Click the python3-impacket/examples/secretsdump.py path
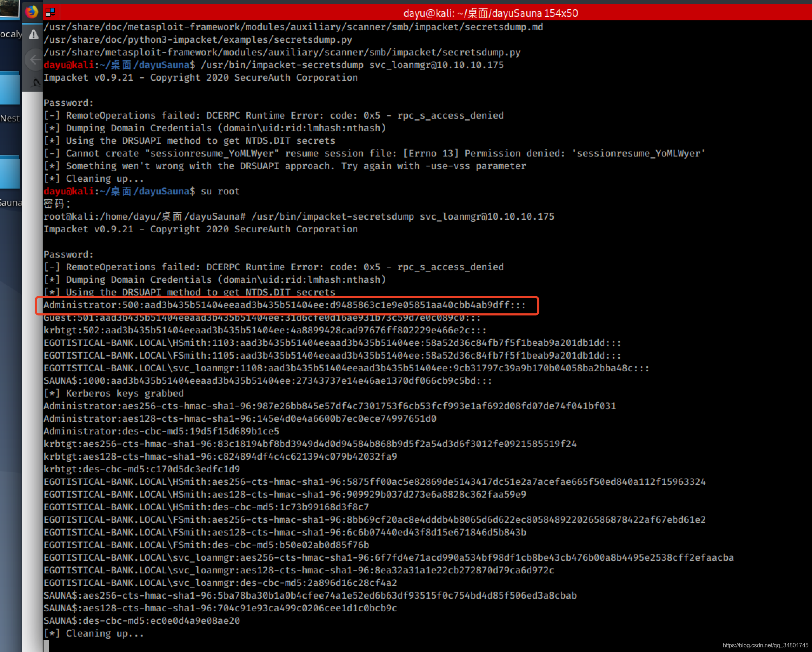 coord(198,40)
